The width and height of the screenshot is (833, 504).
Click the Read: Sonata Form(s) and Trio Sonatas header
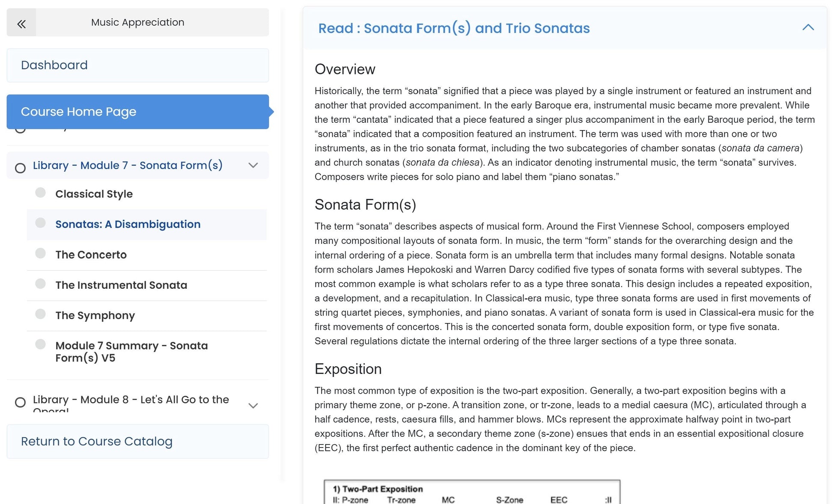pyautogui.click(x=454, y=28)
